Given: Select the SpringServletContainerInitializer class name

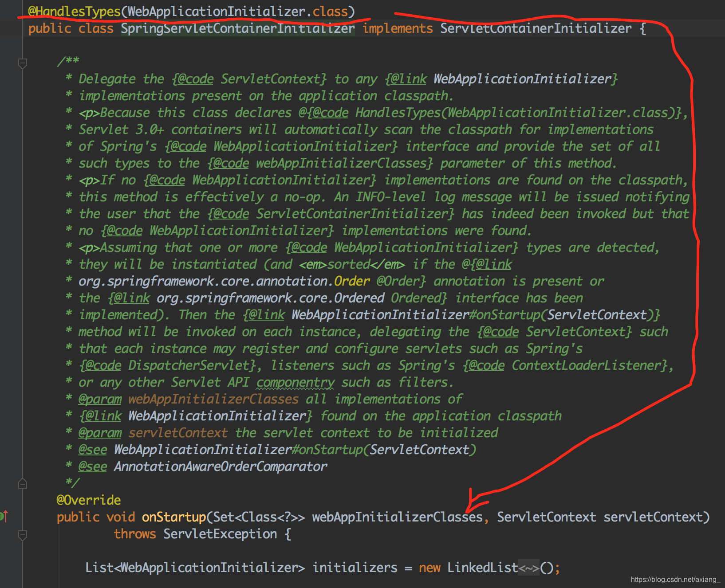Looking at the screenshot, I should click(238, 29).
